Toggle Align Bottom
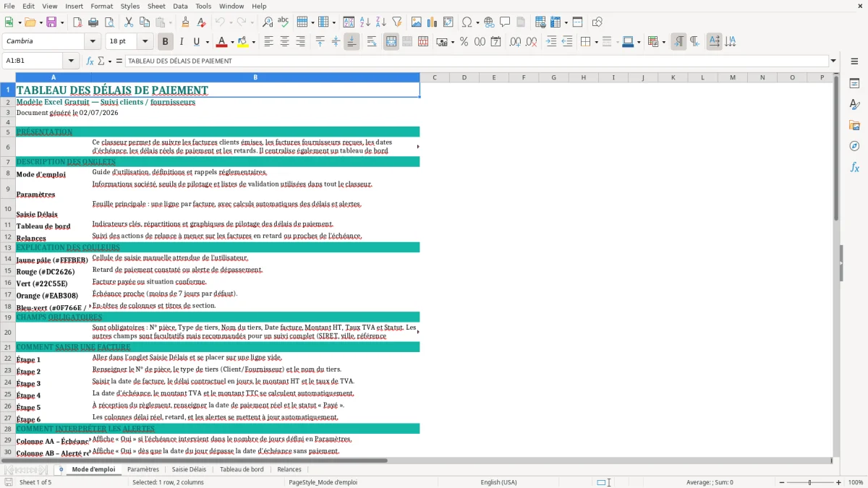 coord(352,42)
